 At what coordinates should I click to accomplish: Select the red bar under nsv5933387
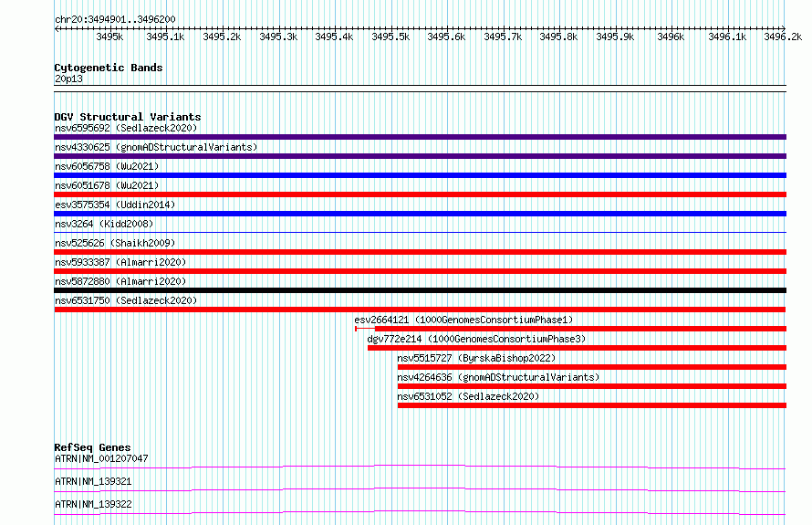coord(420,271)
